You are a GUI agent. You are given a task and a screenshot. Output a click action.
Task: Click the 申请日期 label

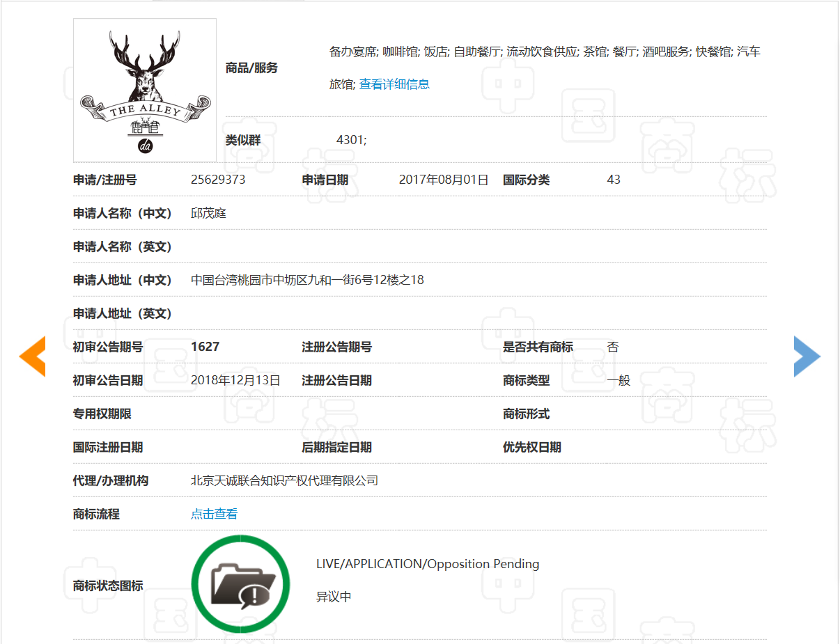pyautogui.click(x=325, y=180)
